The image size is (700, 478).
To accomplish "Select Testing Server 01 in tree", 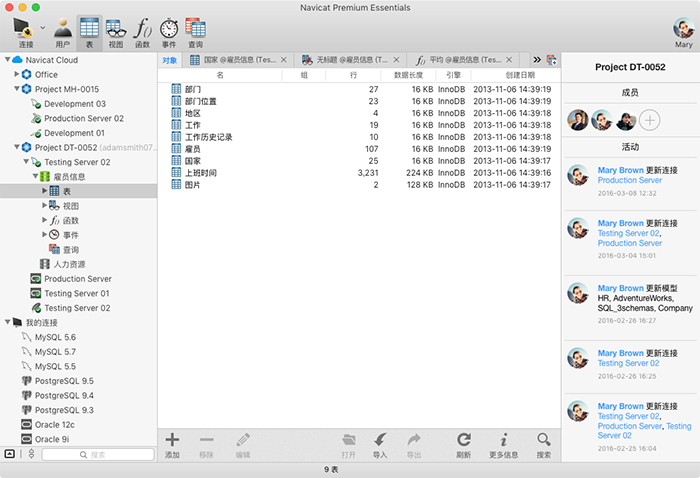I will pos(77,293).
